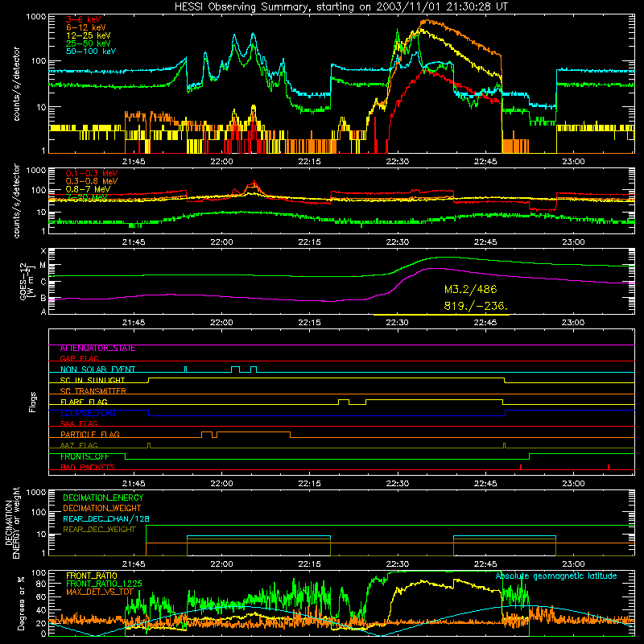Screen dimensions: 644x644
Task: Select the NON_SOLAR_EVENT flag label
Action: (97, 369)
